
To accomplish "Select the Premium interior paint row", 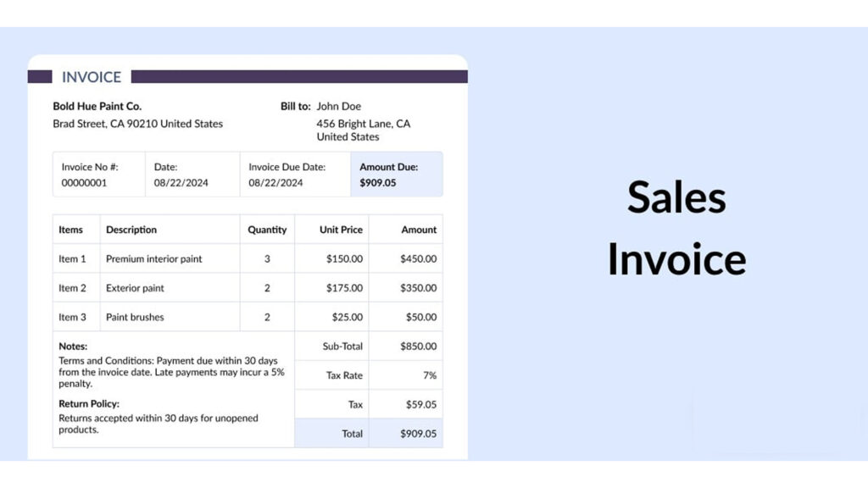I will click(x=248, y=258).
